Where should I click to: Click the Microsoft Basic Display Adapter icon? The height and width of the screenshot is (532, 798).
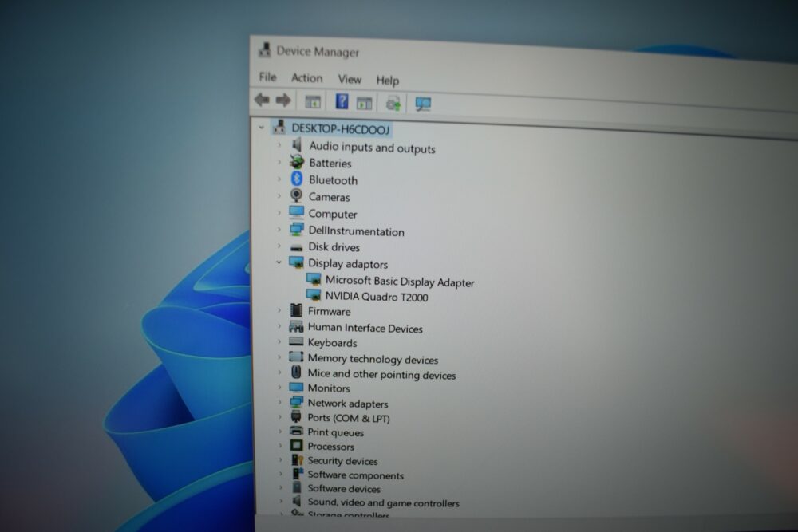tap(314, 279)
